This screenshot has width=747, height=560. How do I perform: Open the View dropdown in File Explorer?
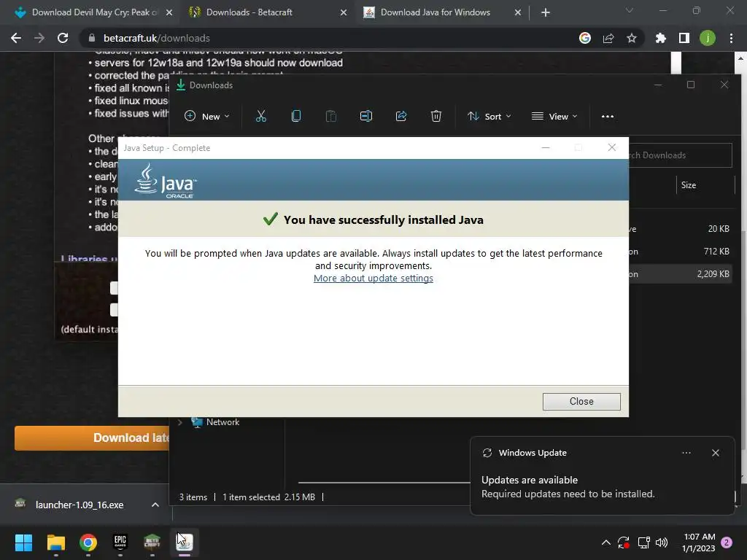[x=554, y=116]
